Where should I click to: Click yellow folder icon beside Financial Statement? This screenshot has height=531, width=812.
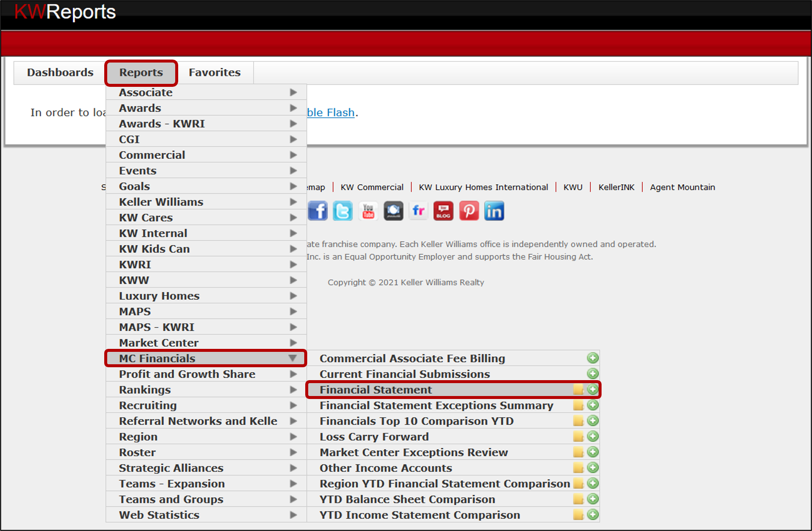click(x=578, y=390)
